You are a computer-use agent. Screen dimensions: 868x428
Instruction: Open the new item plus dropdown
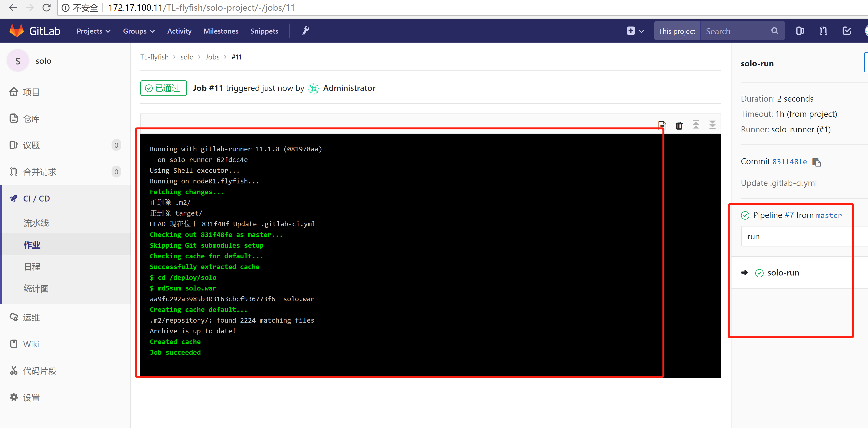pos(635,31)
